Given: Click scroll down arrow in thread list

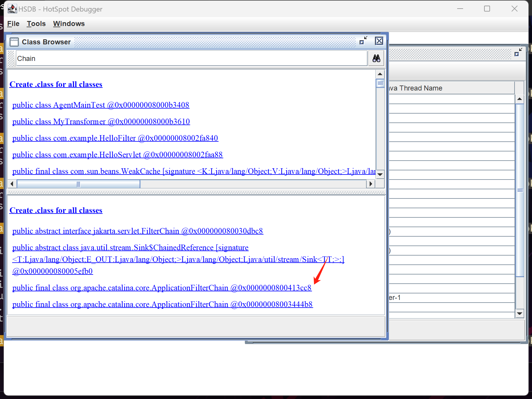Looking at the screenshot, I should (x=519, y=313).
